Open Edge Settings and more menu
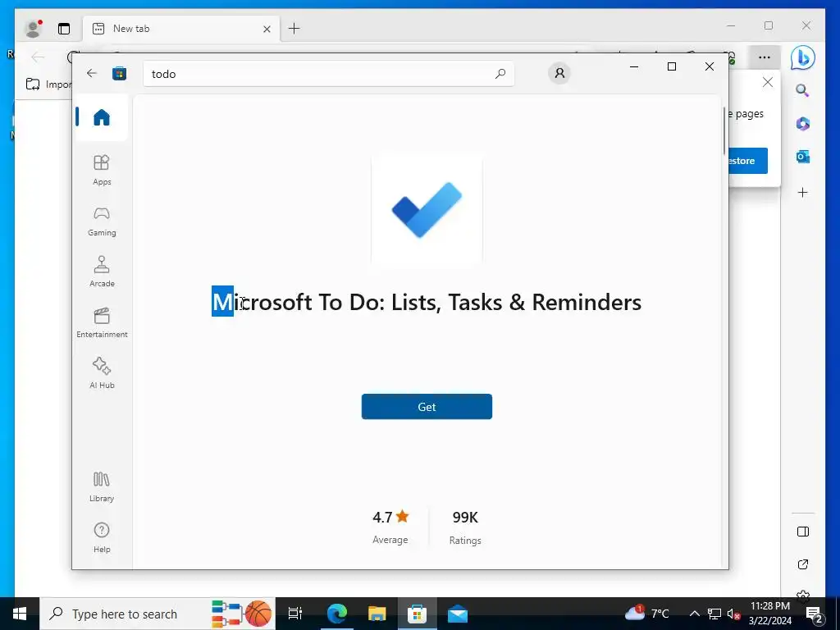The width and height of the screenshot is (840, 630). [765, 57]
